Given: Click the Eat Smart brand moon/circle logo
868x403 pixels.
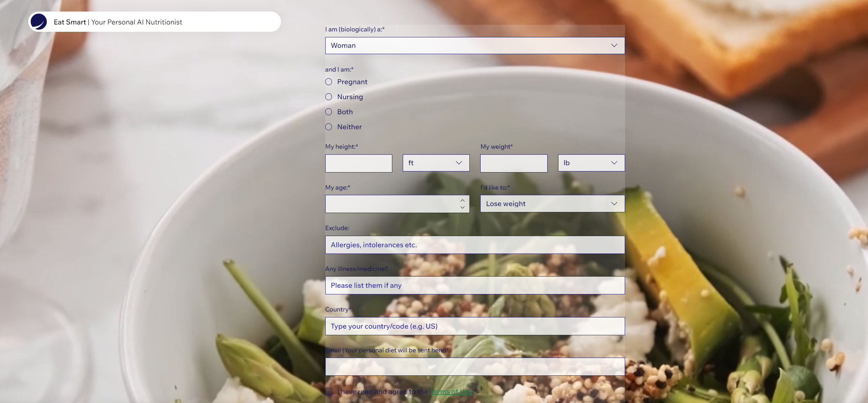Looking at the screenshot, I should [38, 22].
